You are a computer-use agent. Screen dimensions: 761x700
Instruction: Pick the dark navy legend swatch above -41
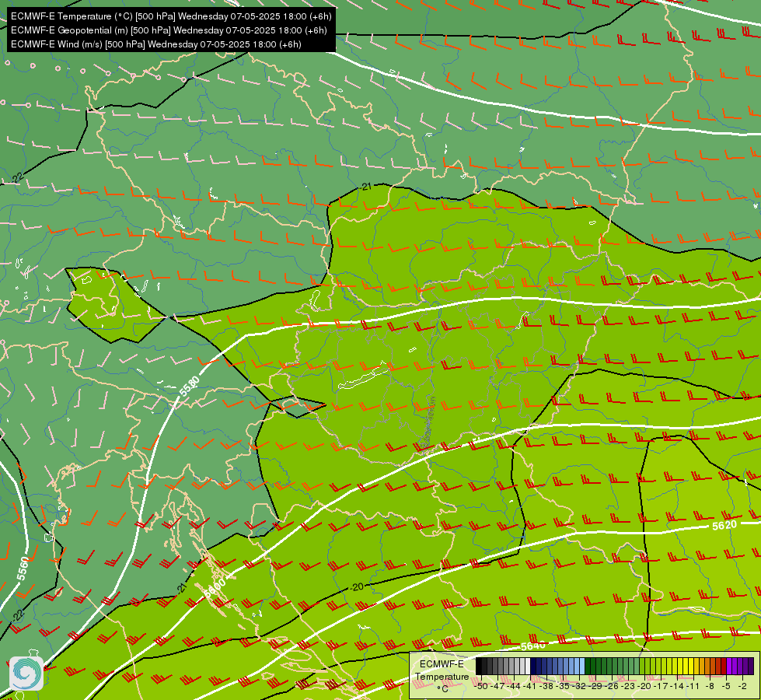[533, 666]
